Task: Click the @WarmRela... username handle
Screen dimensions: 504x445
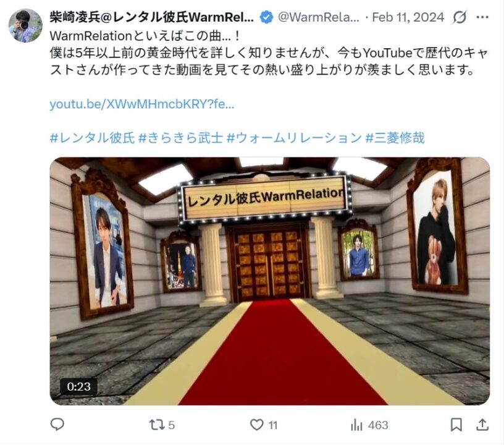Action: click(x=319, y=17)
